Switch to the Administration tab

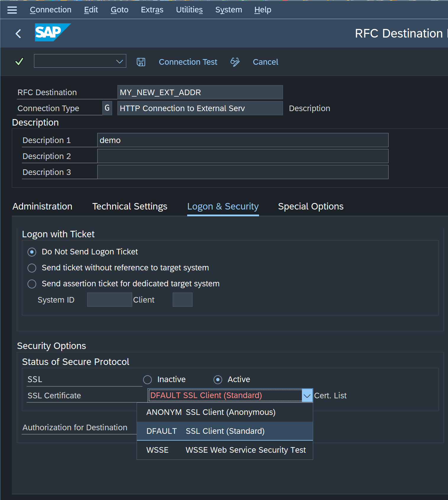pyautogui.click(x=42, y=206)
